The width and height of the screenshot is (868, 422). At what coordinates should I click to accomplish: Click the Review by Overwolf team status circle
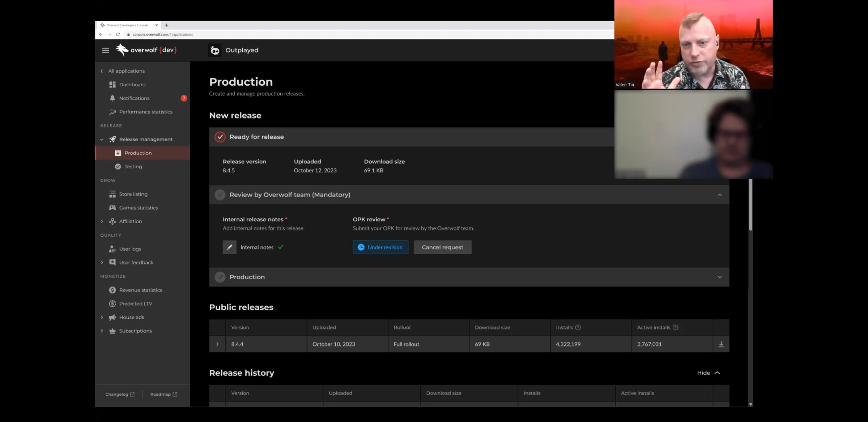[x=220, y=195]
